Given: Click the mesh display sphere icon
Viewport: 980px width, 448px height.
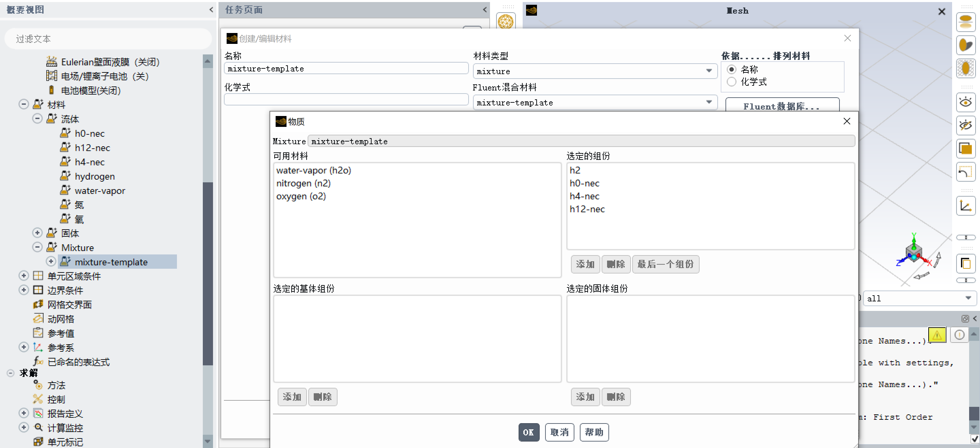Looking at the screenshot, I should point(506,21).
